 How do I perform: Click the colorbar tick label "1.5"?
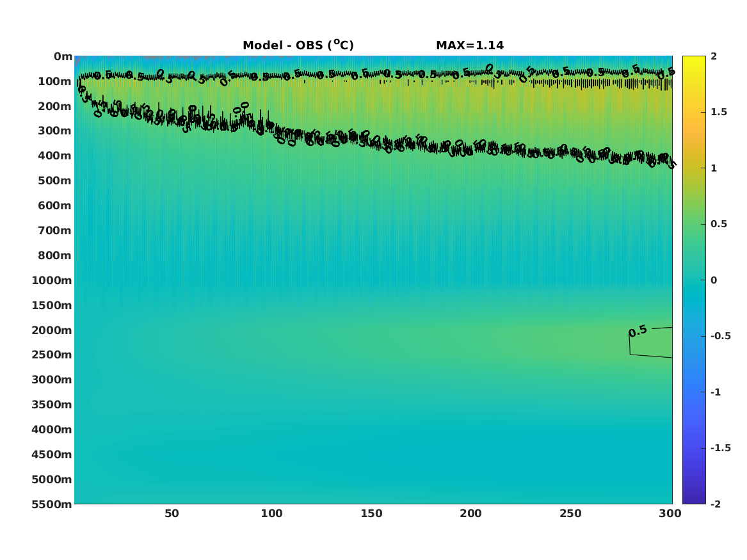[x=719, y=112]
